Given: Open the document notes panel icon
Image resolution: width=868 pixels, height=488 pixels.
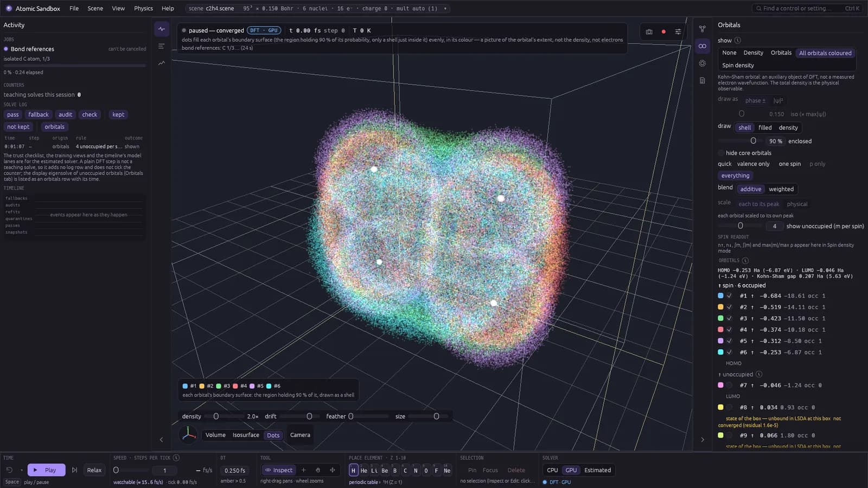Looking at the screenshot, I should pyautogui.click(x=703, y=81).
